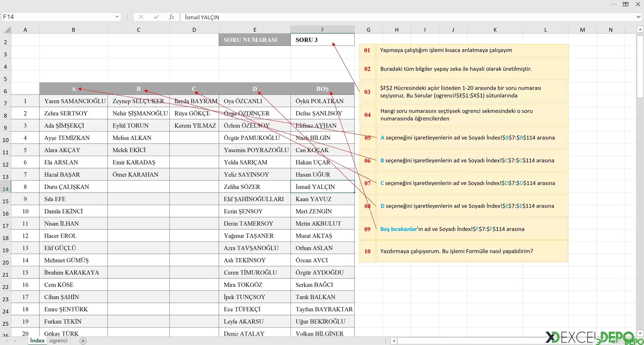Select column D header
This screenshot has width=644, height=345.
(x=194, y=30)
